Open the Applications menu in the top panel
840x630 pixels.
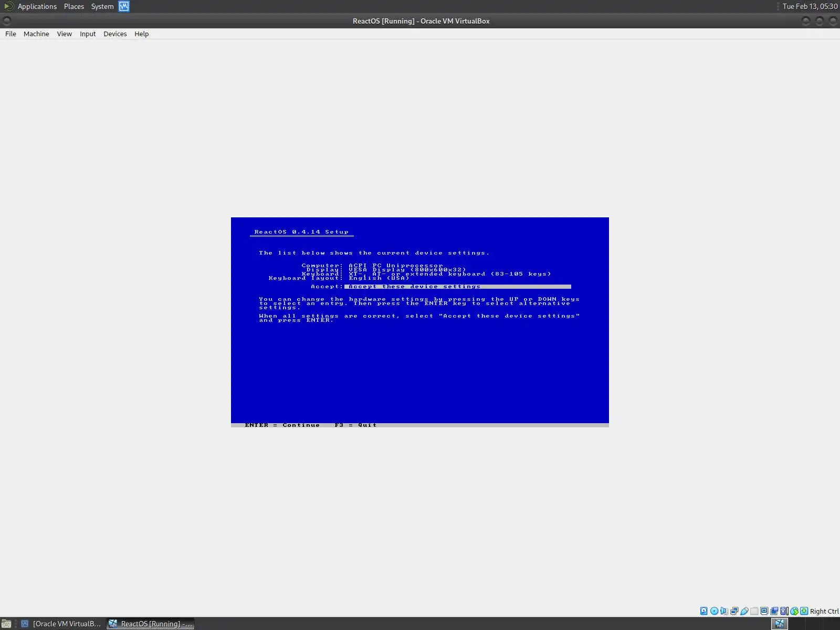[x=37, y=6]
